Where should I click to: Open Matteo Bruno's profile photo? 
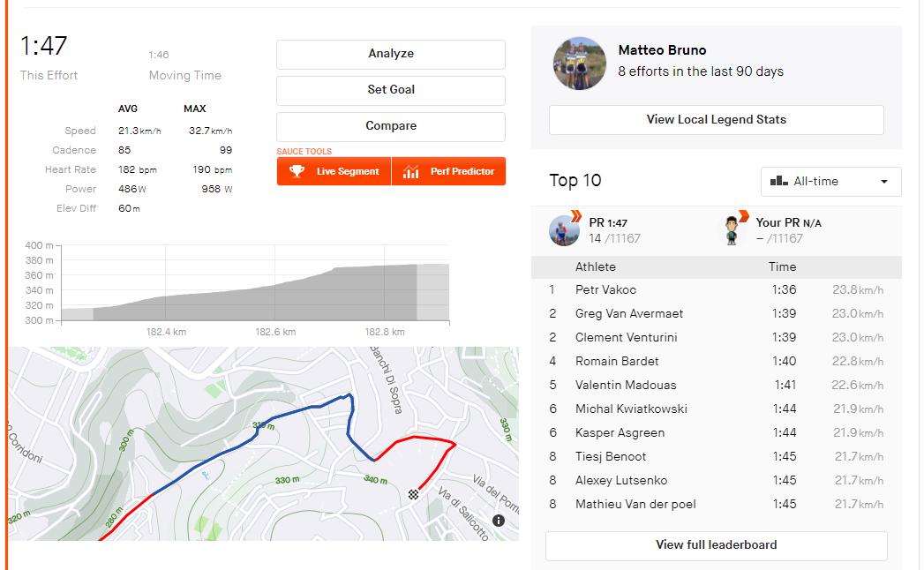tap(579, 64)
